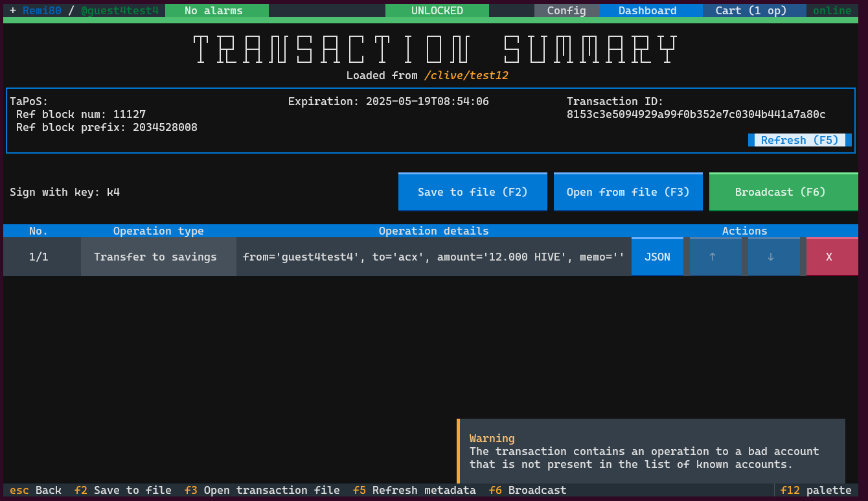Select the Remi80 profile name
Viewport: 868px width, 501px height.
pyautogui.click(x=42, y=10)
